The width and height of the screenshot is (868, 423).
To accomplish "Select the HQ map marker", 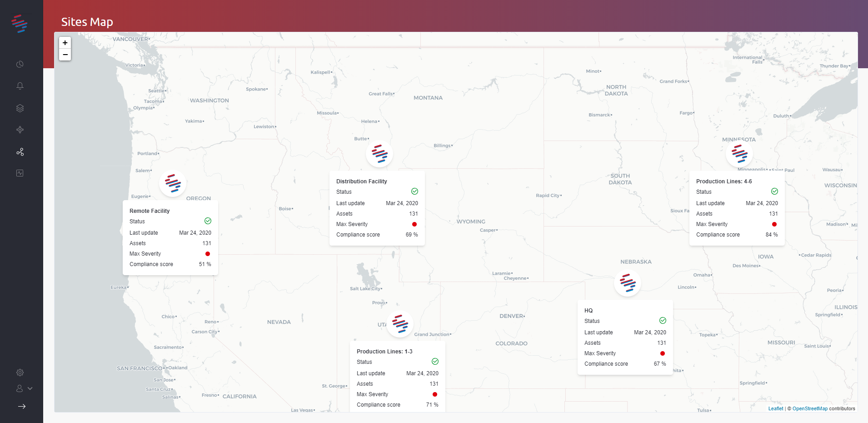I will 628,283.
